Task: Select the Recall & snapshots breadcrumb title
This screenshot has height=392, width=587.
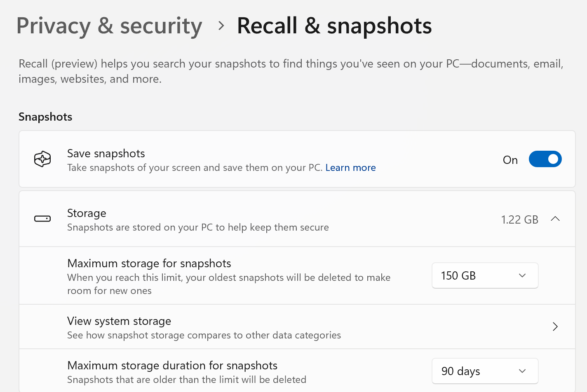Action: 334,26
